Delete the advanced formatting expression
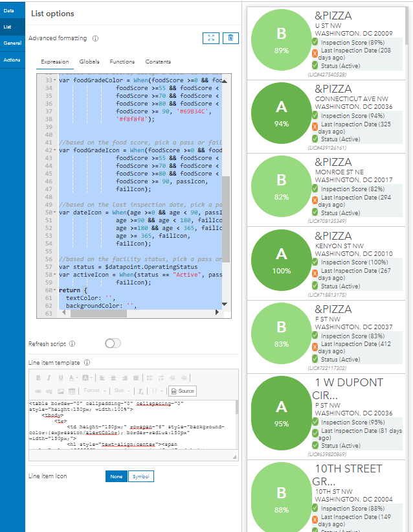The width and height of the screenshot is (413, 532). tap(230, 38)
